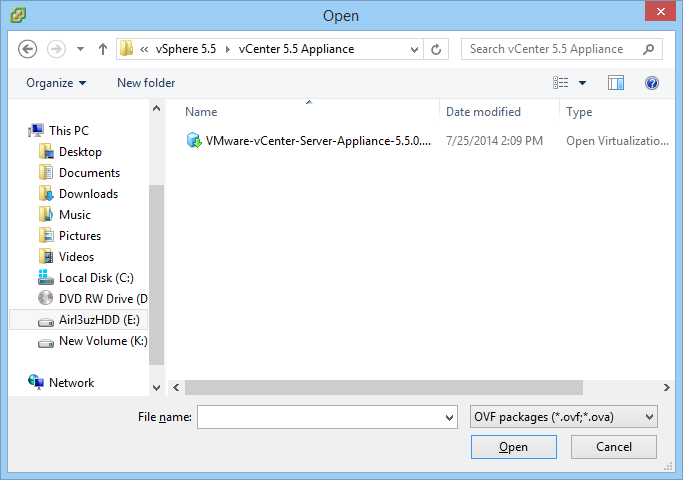Expand the address bar history dropdown
683x480 pixels.
(414, 49)
